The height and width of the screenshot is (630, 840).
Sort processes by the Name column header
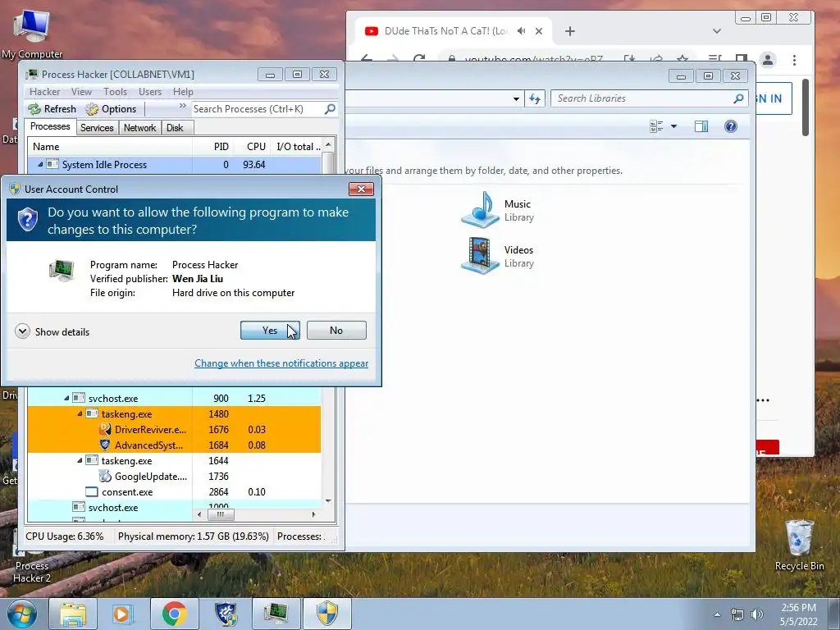click(x=110, y=146)
